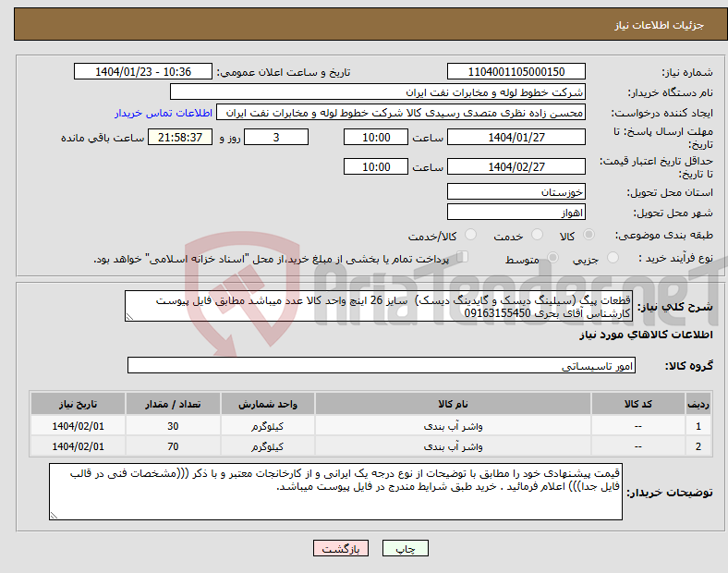This screenshot has width=728, height=573.
Task: Click the general description text area
Action: coord(379,307)
